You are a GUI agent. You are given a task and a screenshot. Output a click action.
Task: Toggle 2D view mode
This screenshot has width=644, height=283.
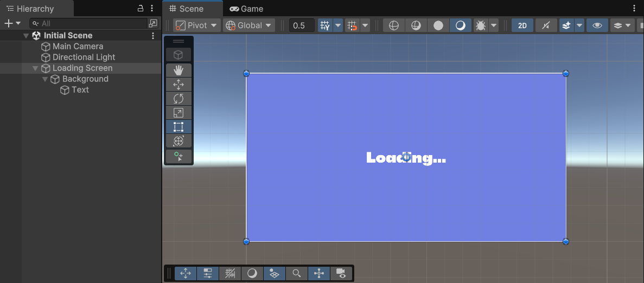point(522,25)
